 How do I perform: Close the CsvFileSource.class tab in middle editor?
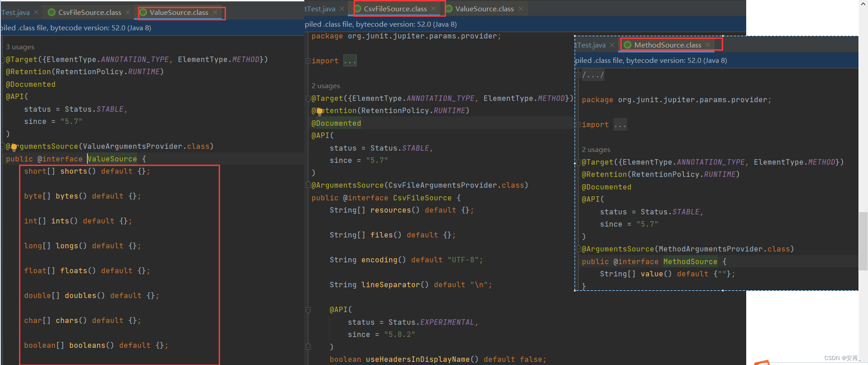(433, 9)
